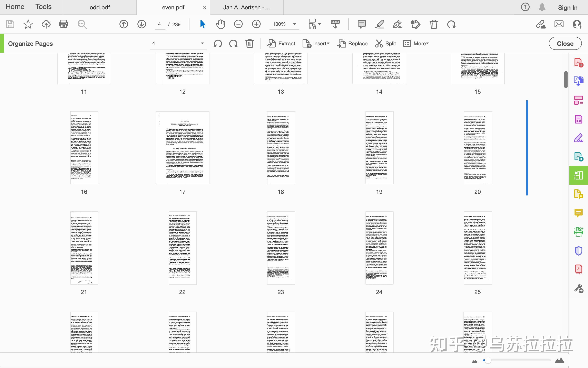Close the Organize Pages toolbar
This screenshot has height=368, width=588.
coord(565,44)
